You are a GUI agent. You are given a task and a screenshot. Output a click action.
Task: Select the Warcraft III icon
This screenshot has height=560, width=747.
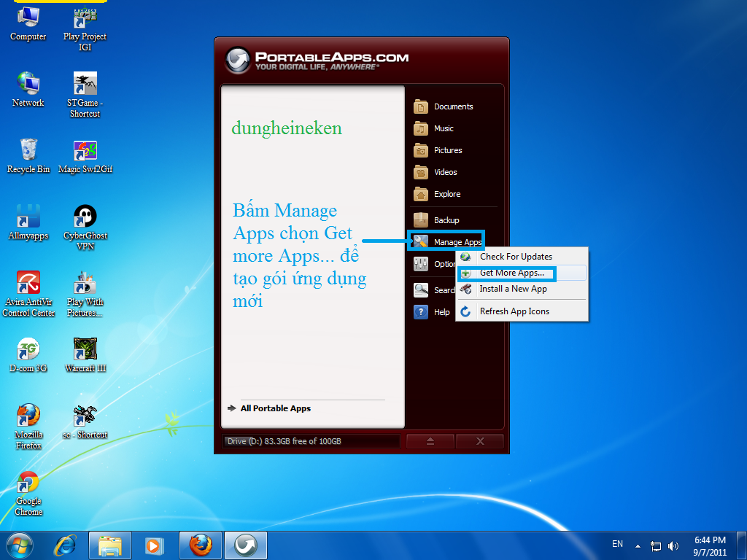coord(85,355)
